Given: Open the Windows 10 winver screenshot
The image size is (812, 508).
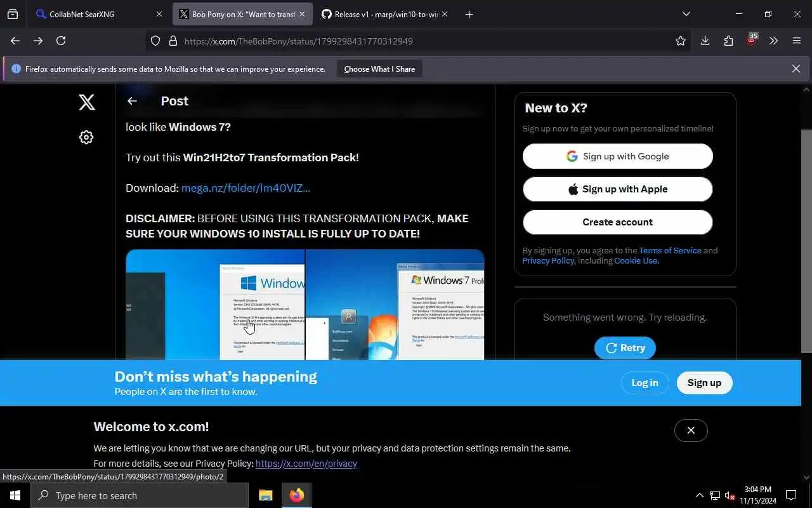Looking at the screenshot, I should pos(215,305).
